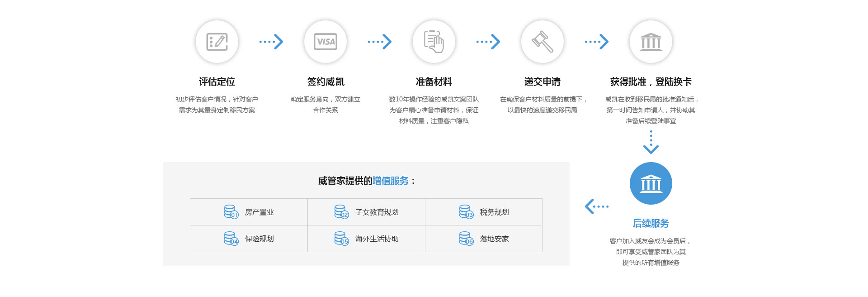Image resolution: width=868 pixels, height=297 pixels.
Task: Click the 06 database icon beside 落地安家
Action: tap(466, 239)
